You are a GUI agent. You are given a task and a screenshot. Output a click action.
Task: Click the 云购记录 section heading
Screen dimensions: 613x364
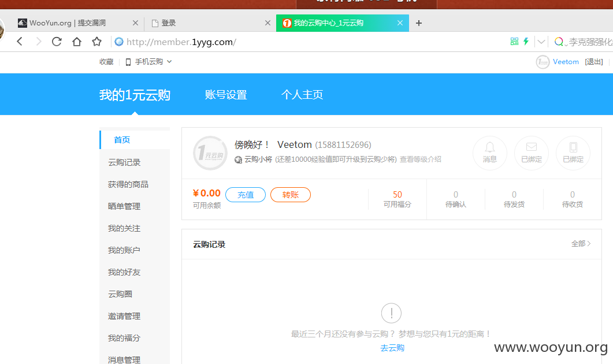(x=209, y=245)
